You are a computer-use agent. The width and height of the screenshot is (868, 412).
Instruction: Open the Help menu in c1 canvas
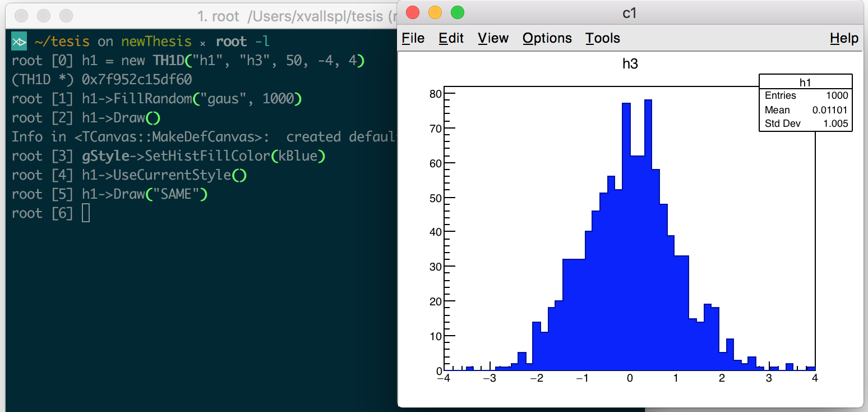[844, 38]
